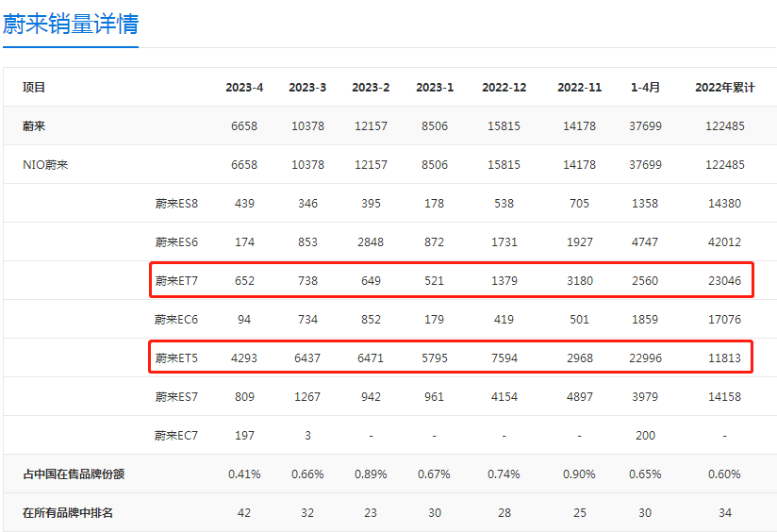Select NIO蔚来 row 2022-12 value 15815
The image size is (777, 532).
(504, 165)
